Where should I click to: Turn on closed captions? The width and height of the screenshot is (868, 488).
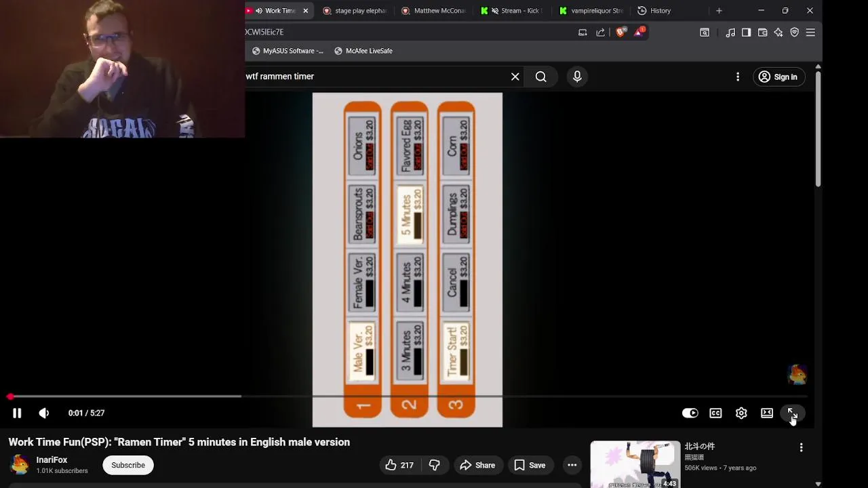(x=715, y=413)
